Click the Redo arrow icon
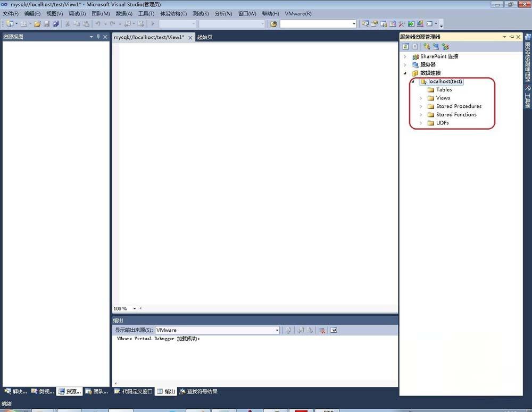This screenshot has height=412, width=532. point(113,24)
